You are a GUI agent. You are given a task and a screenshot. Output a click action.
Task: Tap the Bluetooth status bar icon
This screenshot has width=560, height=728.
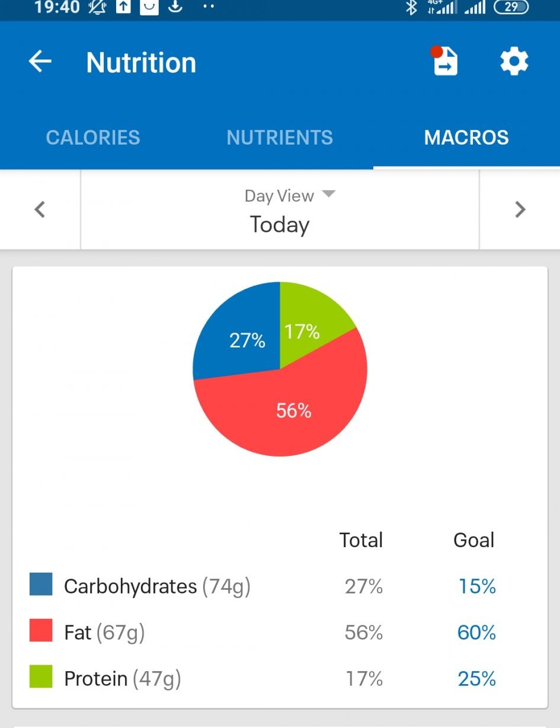[411, 8]
